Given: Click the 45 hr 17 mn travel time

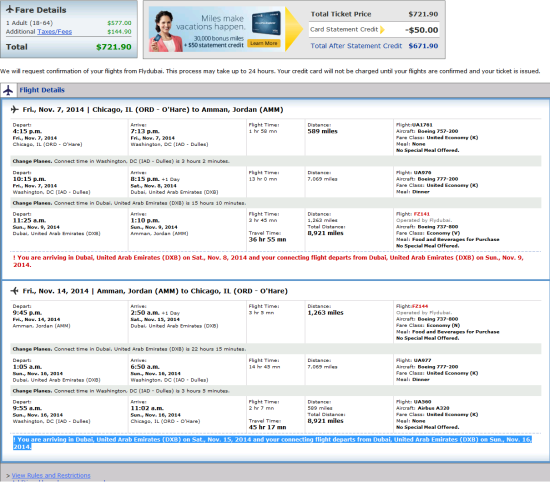Looking at the screenshot, I should click(267, 427).
